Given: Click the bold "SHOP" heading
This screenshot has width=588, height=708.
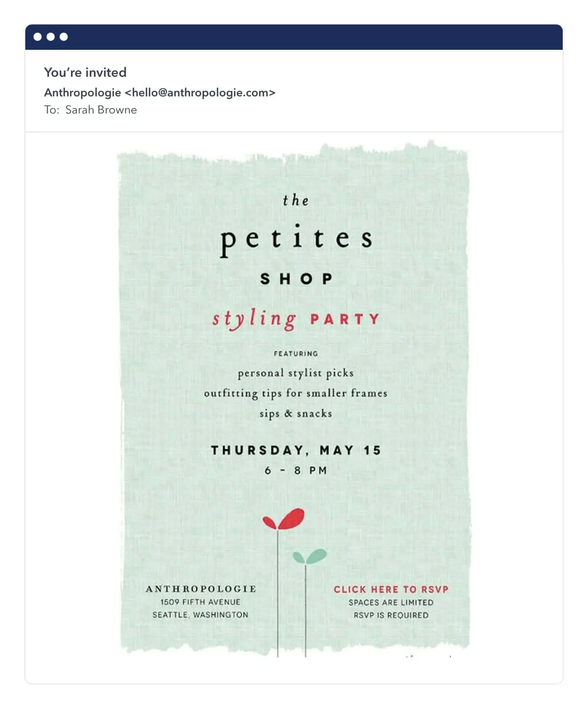Looking at the screenshot, I should coord(296,279).
